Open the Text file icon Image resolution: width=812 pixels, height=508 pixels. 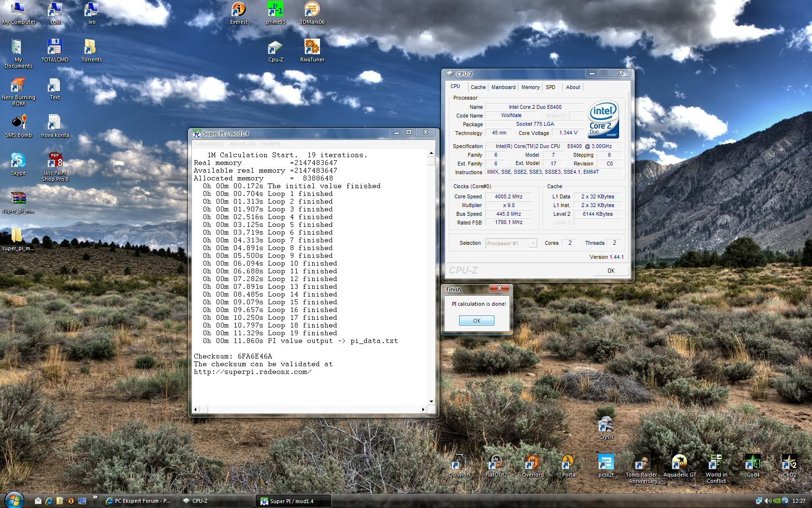coord(55,89)
